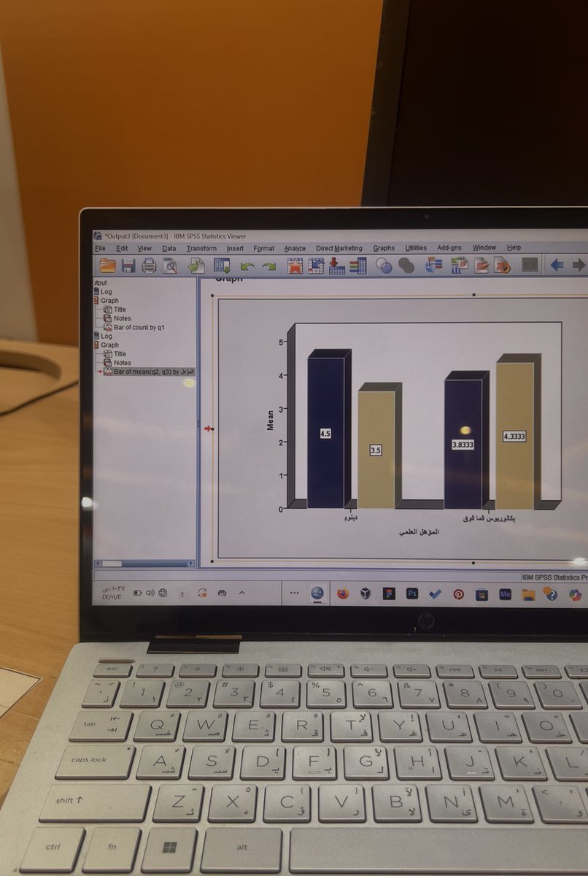
Task: Open the Insert menu
Action: (235, 248)
